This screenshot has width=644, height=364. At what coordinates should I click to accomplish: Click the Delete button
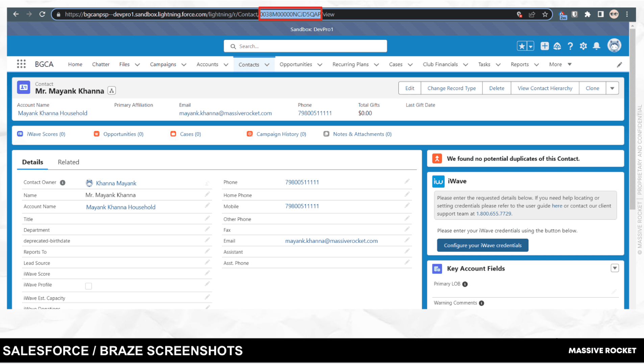coord(496,88)
